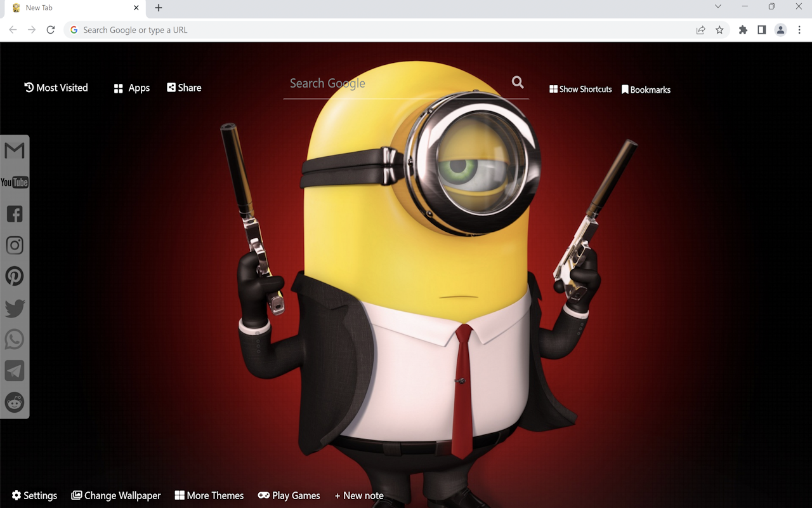812x508 pixels.
Task: Open the profile avatar menu
Action: pyautogui.click(x=780, y=30)
